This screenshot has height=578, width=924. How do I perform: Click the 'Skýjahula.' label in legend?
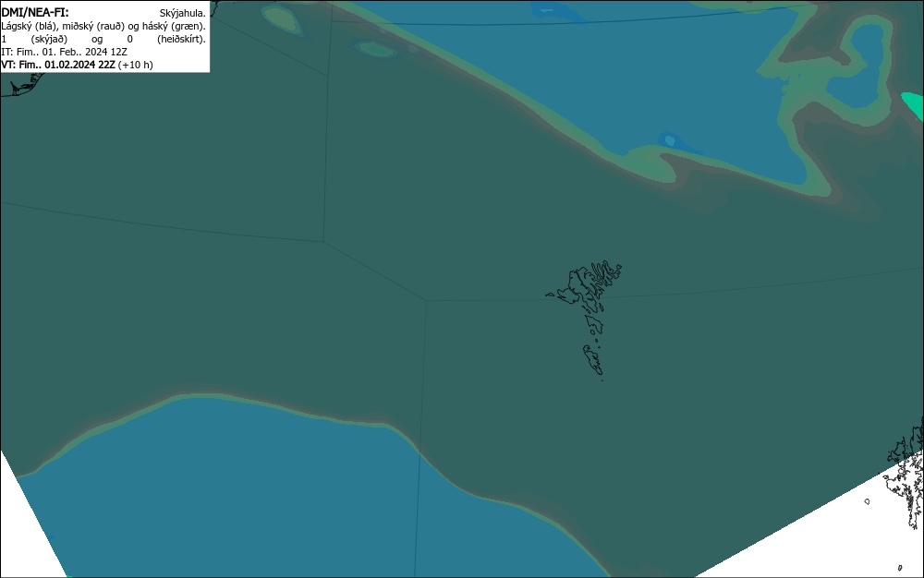183,13
